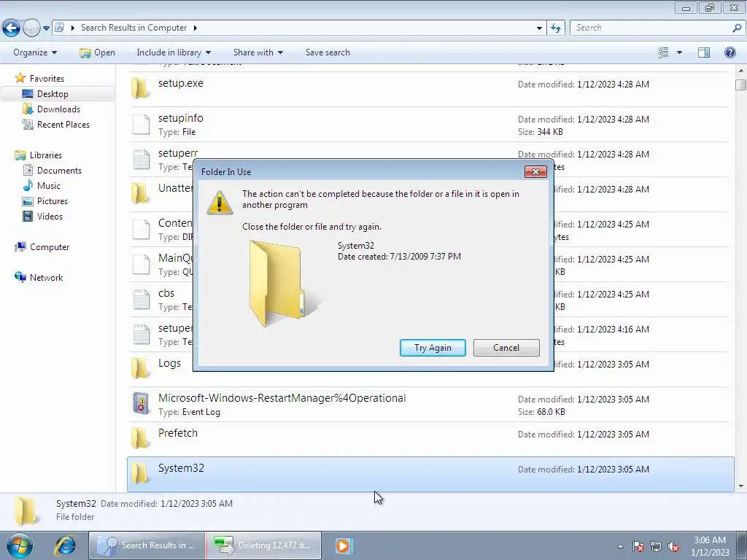Go back with the Back arrow button
The height and width of the screenshot is (560, 747).
[11, 28]
